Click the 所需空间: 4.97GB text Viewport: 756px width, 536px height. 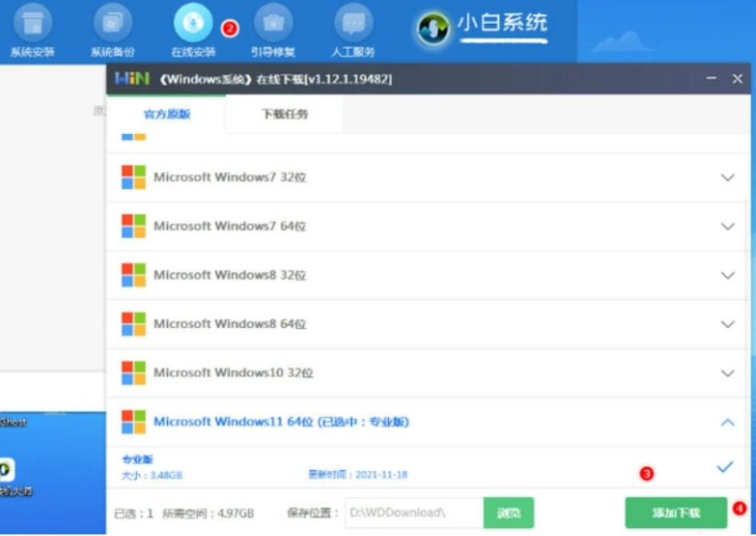[208, 513]
